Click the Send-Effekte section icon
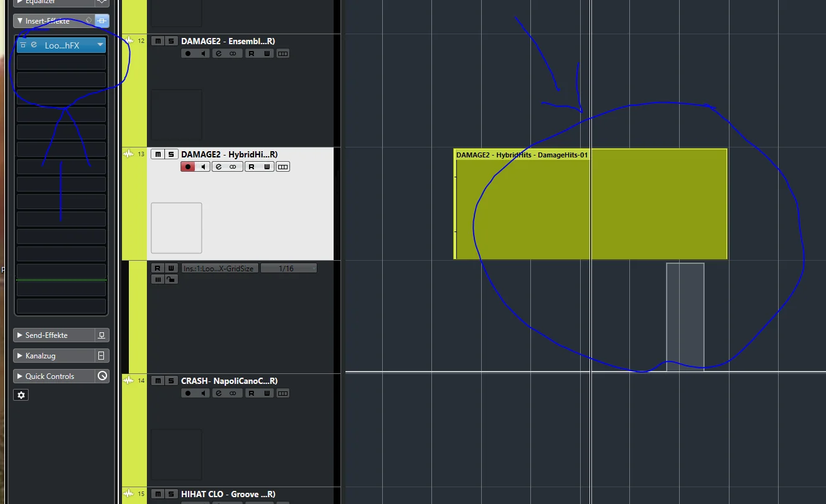The image size is (826, 504). coord(101,335)
